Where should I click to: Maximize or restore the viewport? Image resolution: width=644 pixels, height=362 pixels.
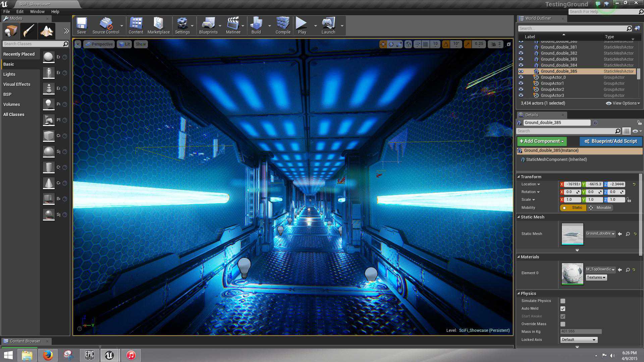[x=508, y=44]
